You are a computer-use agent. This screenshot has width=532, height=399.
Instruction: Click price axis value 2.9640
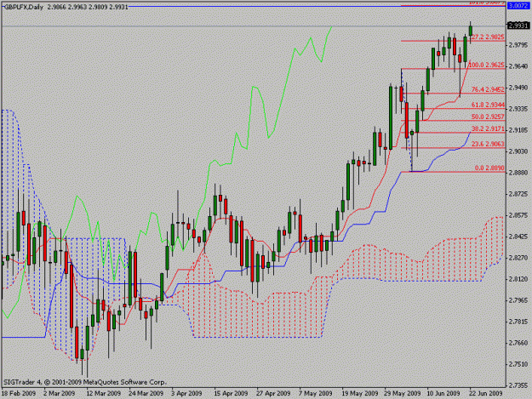coord(518,66)
